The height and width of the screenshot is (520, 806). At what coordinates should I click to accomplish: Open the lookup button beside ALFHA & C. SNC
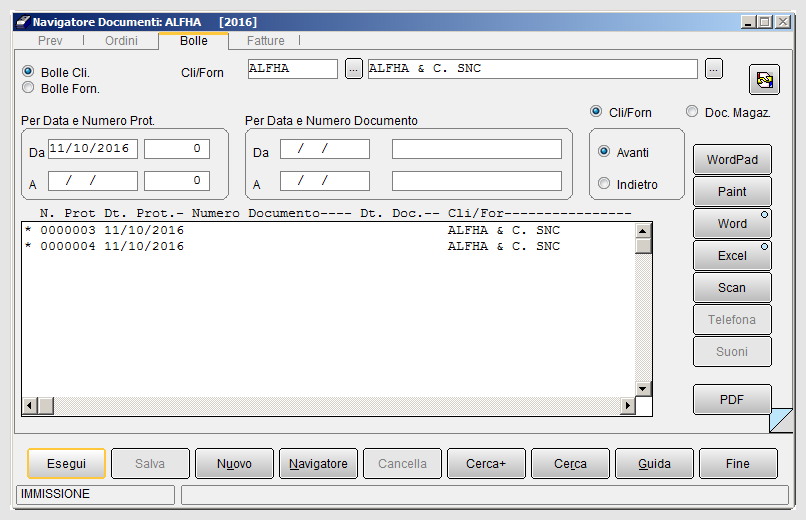point(713,68)
